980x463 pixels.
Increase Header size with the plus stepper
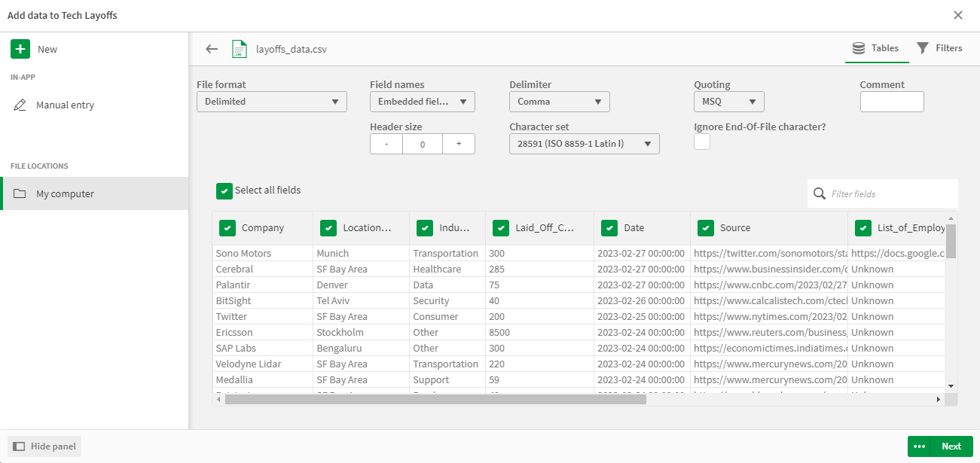[x=459, y=143]
